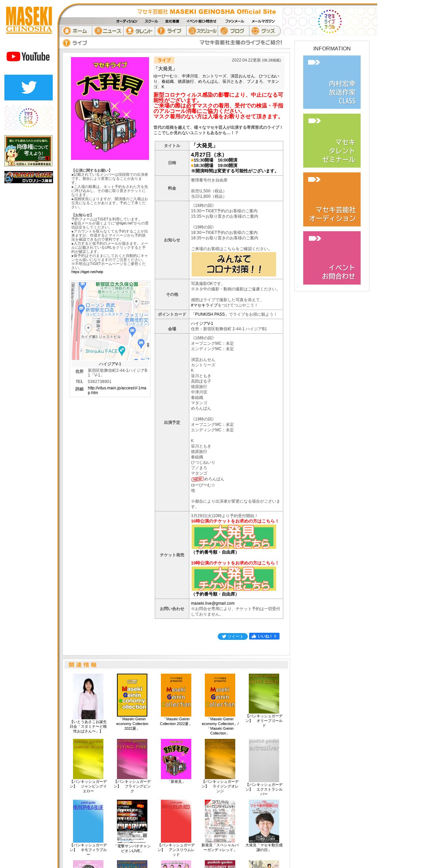Open the マセキ芸能社オーディション orange banner
Viewport: 434px width, 868px height.
pos(332,199)
